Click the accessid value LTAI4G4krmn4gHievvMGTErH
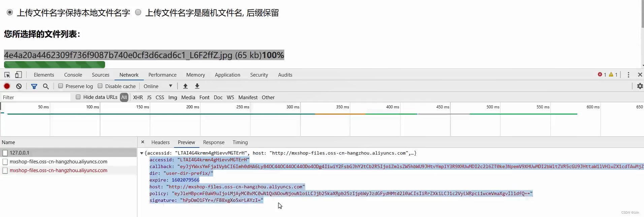This screenshot has height=217, width=644. click(214, 160)
